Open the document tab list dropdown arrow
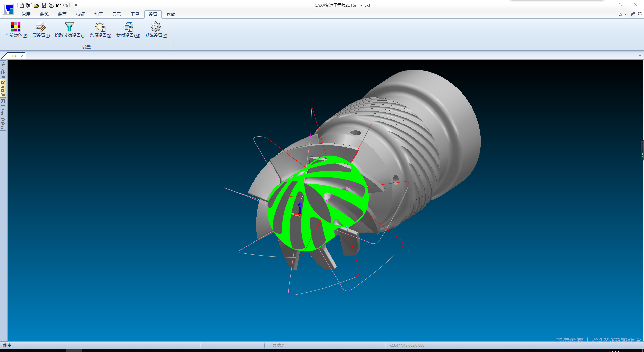This screenshot has width=644, height=352. [x=640, y=56]
